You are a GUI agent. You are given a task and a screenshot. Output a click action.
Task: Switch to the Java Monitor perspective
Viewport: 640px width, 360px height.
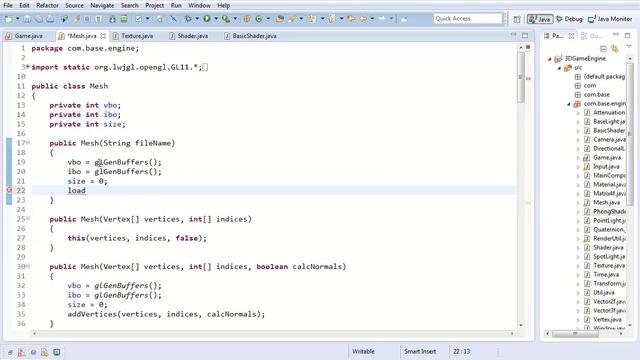tap(610, 19)
